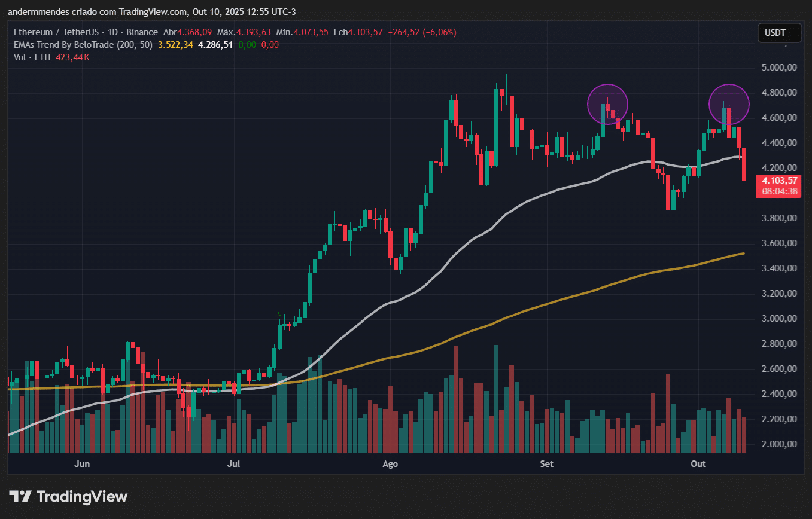
Task: Select the EMAs Trend By BeloTrade legend
Action: coord(83,45)
